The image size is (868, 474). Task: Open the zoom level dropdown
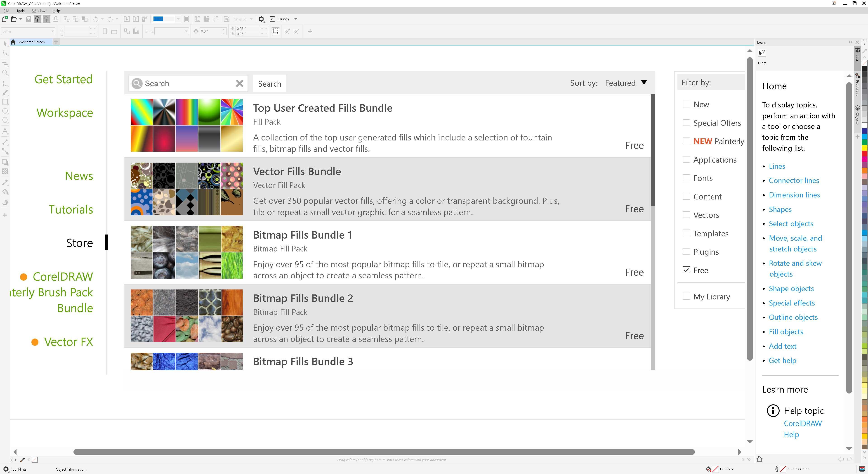pyautogui.click(x=178, y=19)
